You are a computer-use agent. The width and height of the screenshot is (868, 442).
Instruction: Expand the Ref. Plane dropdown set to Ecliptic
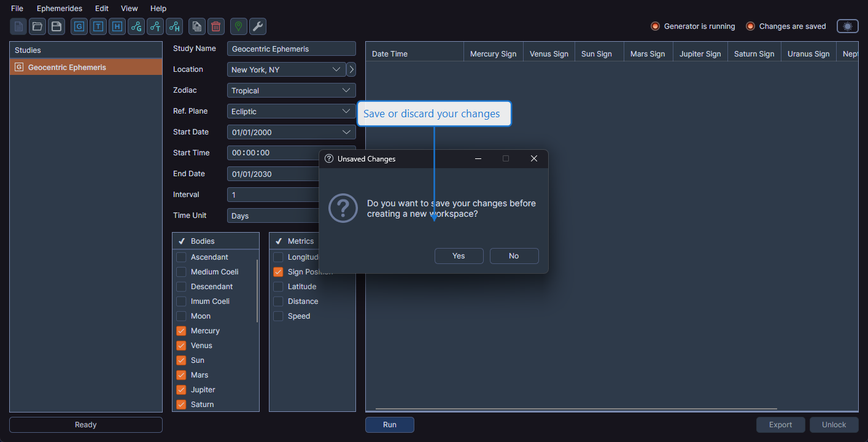point(291,111)
